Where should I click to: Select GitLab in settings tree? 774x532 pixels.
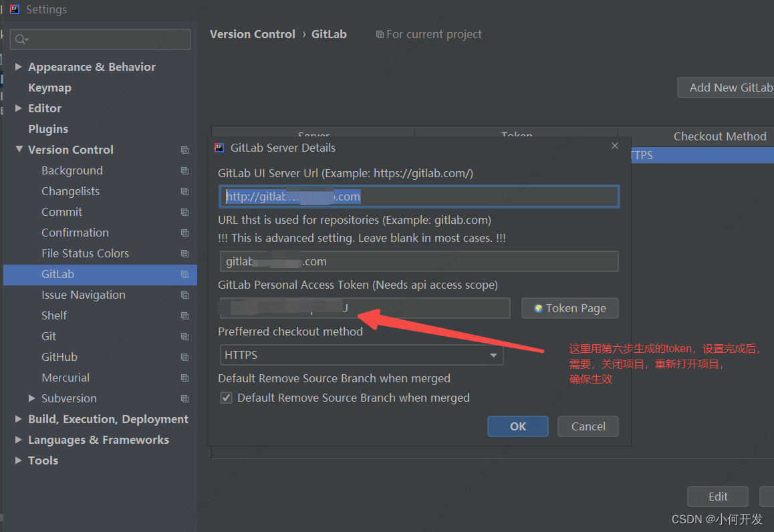(100, 275)
